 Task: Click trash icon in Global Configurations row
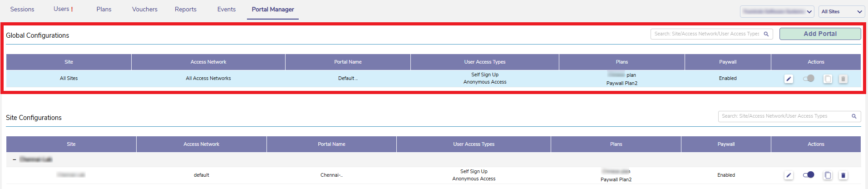point(843,79)
